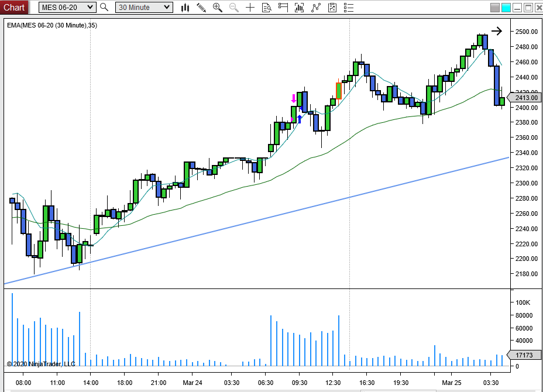Maximize the chart window
This screenshot has height=392, width=543.
tap(528, 8)
